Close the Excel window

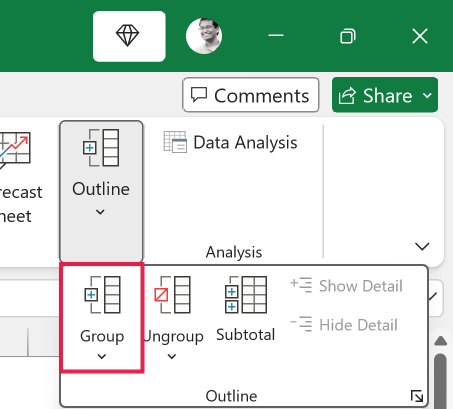(420, 36)
